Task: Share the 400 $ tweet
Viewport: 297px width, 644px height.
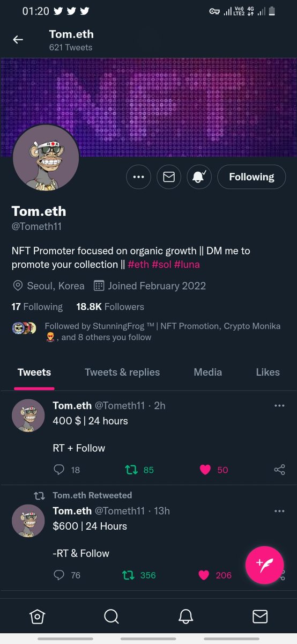Action: 279,470
